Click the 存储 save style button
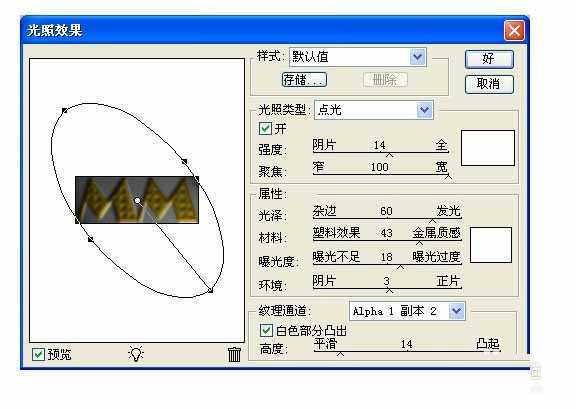The width and height of the screenshot is (576, 409). coord(304,79)
